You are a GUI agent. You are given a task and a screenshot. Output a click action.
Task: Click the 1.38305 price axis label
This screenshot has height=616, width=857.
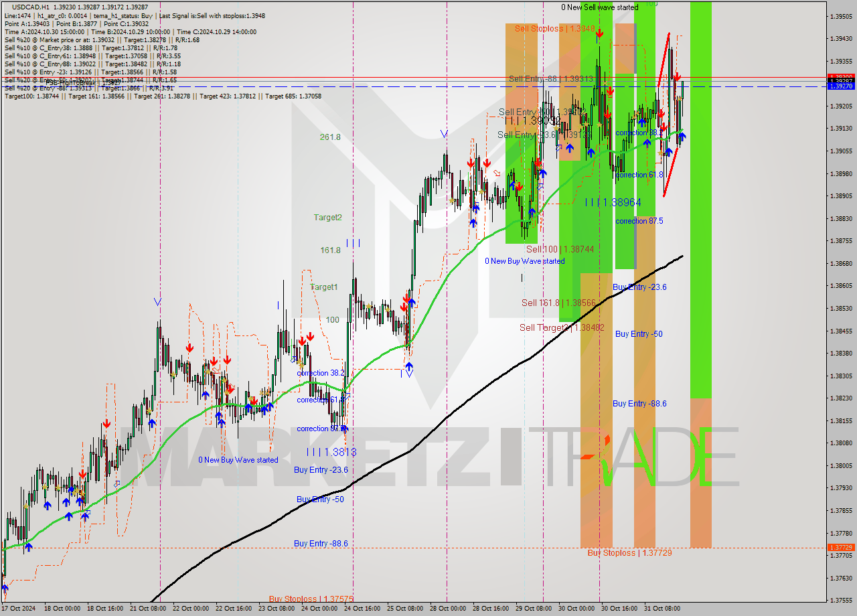[840, 376]
